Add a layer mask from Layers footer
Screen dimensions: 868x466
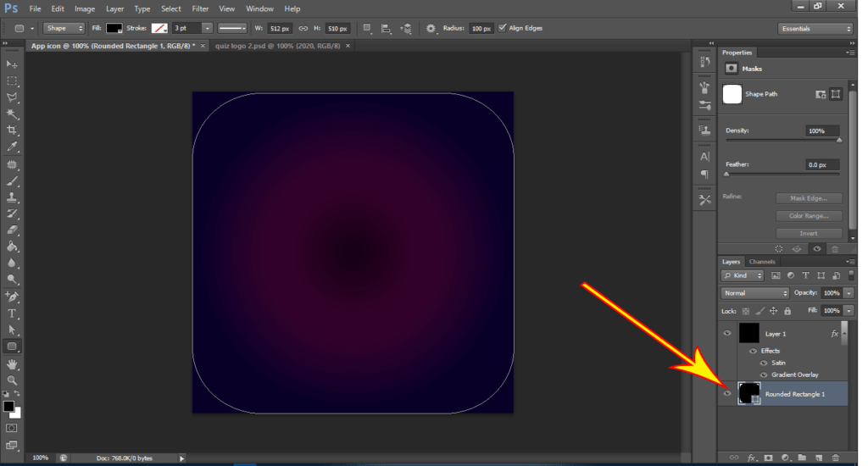(768, 458)
